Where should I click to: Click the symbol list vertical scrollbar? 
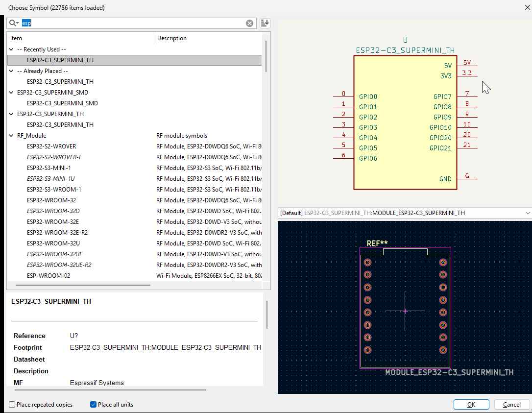click(266, 56)
